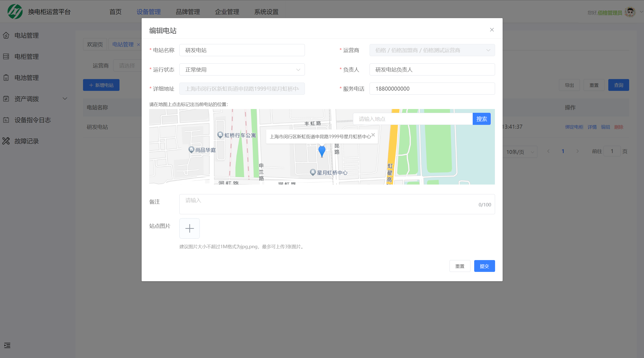Image resolution: width=644 pixels, height=358 pixels.
Task: Switch to the 品牌管理 menu
Action: pyautogui.click(x=188, y=12)
